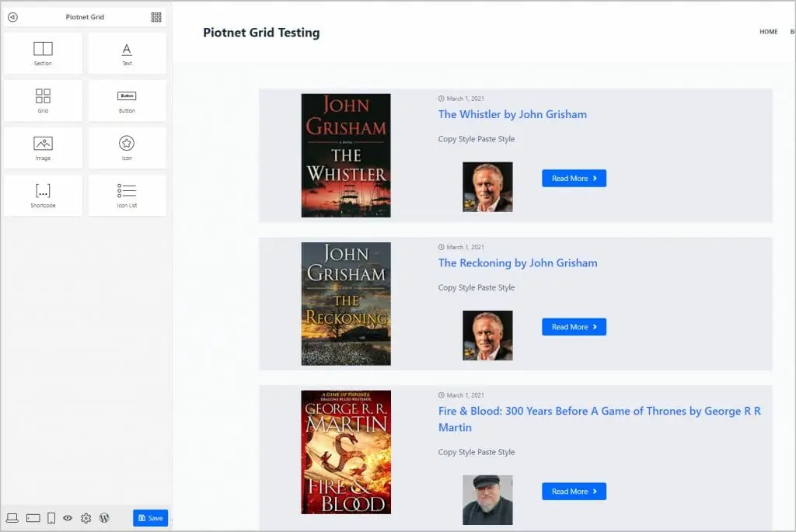
Task: Open "The Whistler by John Grisham" link
Action: [512, 114]
